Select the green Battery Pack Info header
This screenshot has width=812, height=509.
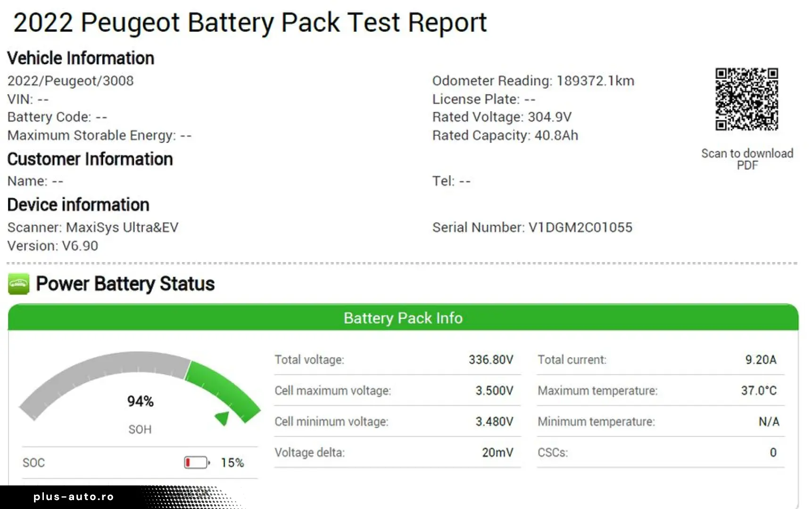pos(403,318)
